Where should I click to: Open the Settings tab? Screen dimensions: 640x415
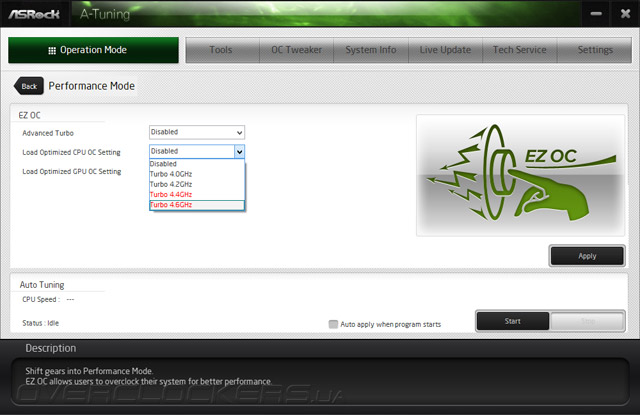coord(595,50)
